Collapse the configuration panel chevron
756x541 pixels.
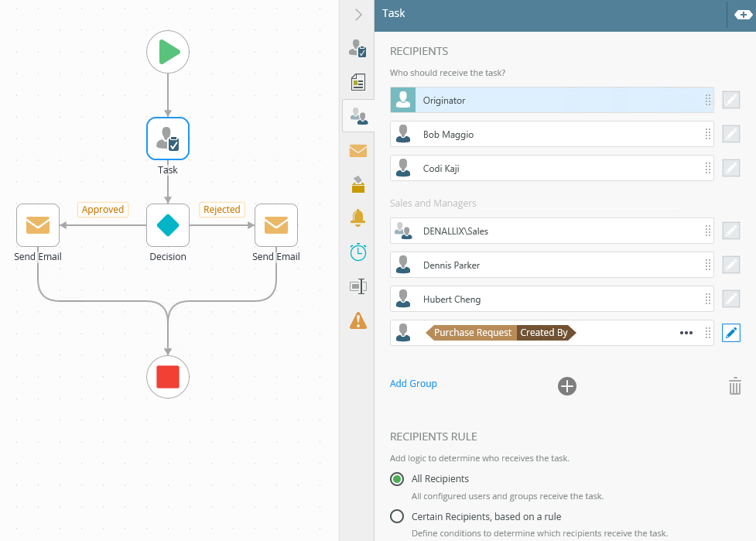[357, 15]
